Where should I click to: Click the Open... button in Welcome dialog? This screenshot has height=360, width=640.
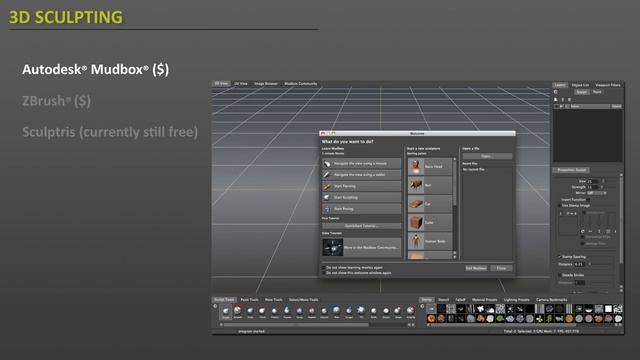487,156
